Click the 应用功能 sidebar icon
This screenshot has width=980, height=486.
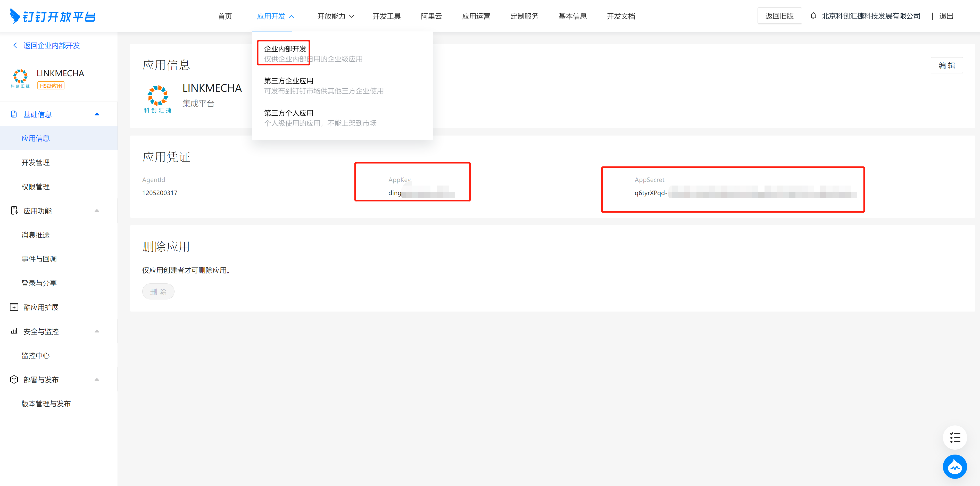pyautogui.click(x=14, y=211)
